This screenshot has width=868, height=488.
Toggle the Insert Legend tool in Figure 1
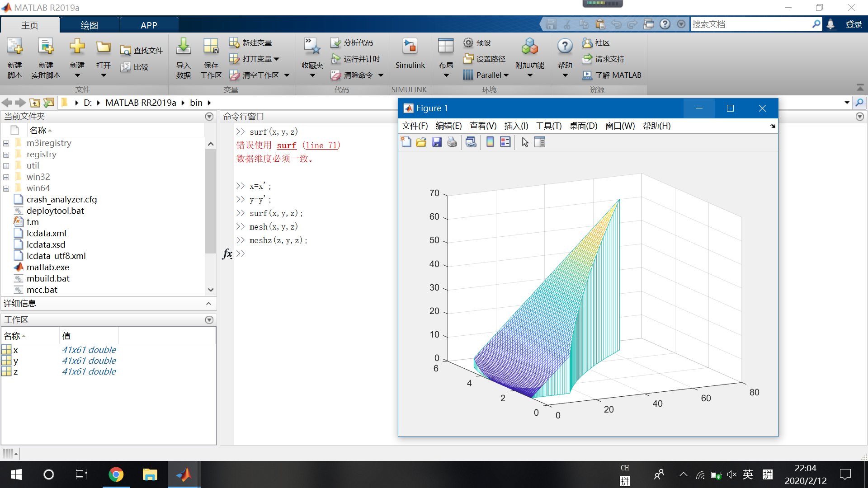pos(505,142)
